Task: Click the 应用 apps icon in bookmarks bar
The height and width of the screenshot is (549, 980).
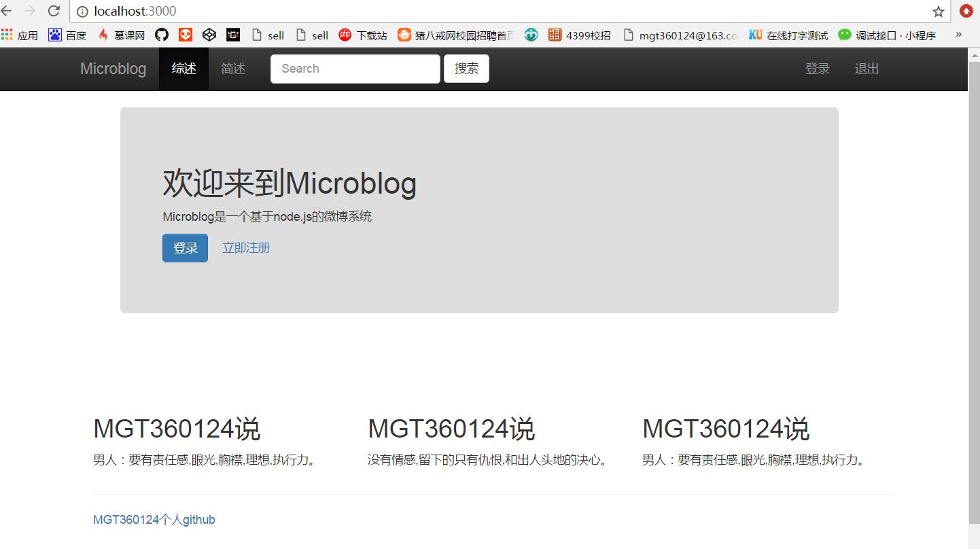Action: 20,35
